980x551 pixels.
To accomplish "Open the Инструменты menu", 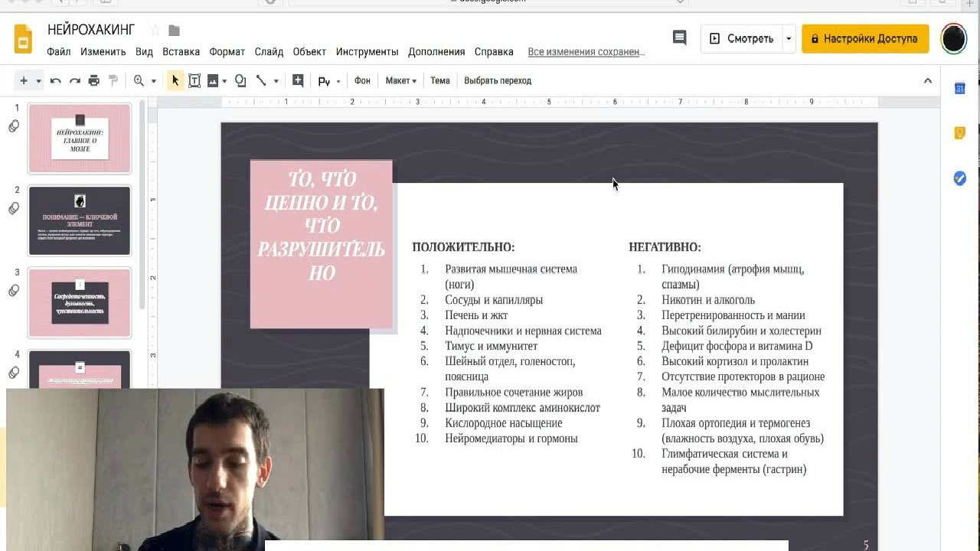I will pyautogui.click(x=367, y=52).
